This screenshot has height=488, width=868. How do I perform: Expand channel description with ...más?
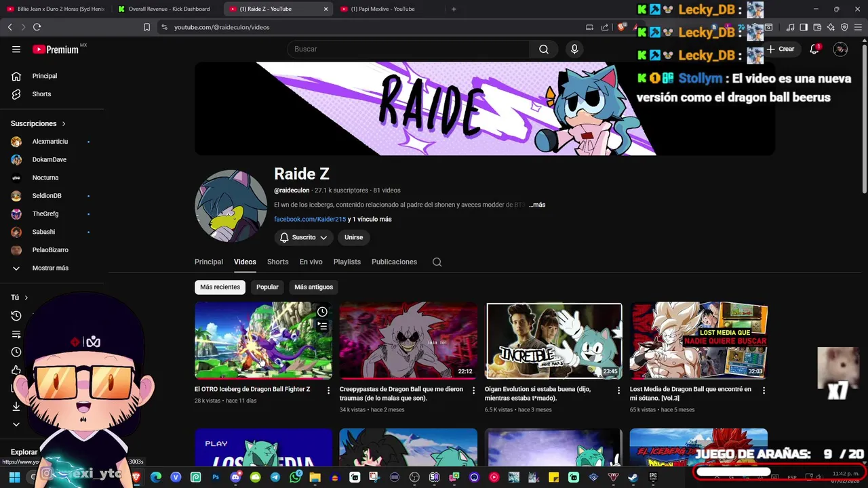point(537,205)
